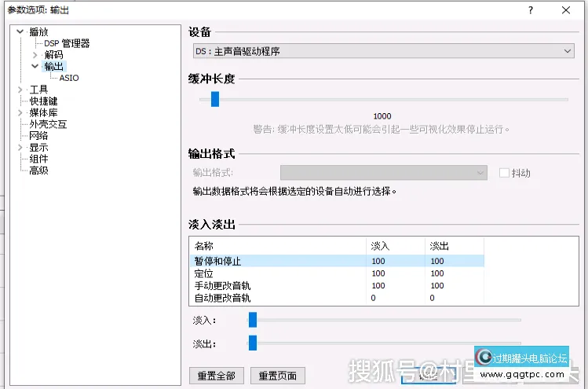Screen dimensions: 588x389
Task: Click 淡入 value 0 of 自动更改音轨
Action: tap(373, 298)
